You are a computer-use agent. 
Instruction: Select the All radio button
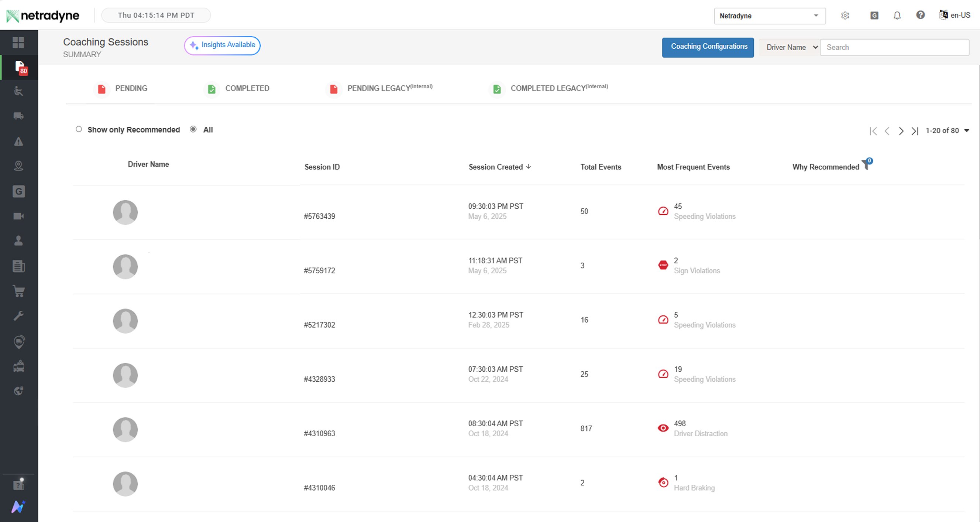click(x=193, y=129)
